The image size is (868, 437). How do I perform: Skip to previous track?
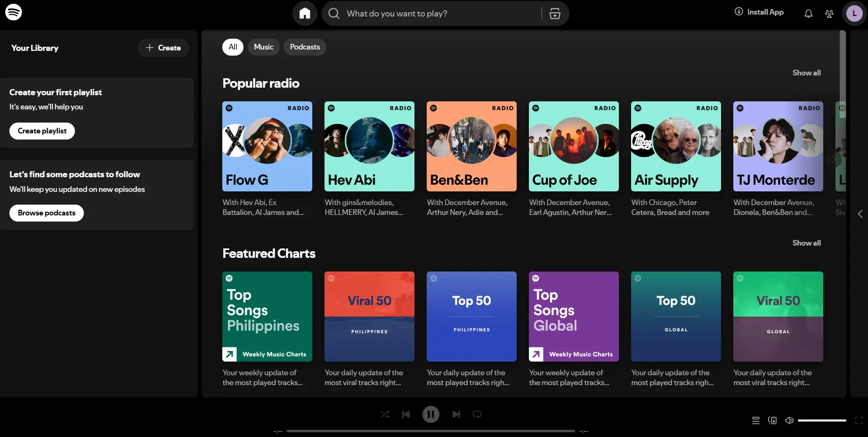406,414
